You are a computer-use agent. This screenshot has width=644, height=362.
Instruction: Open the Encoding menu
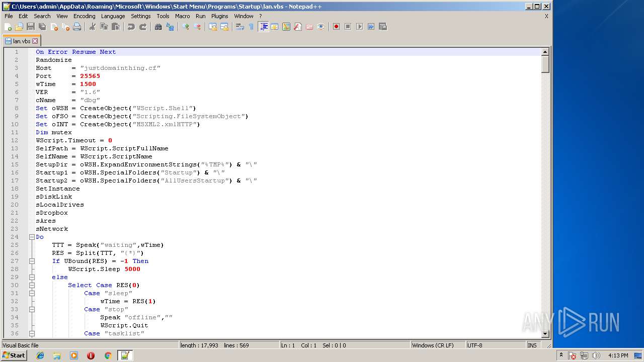point(84,16)
